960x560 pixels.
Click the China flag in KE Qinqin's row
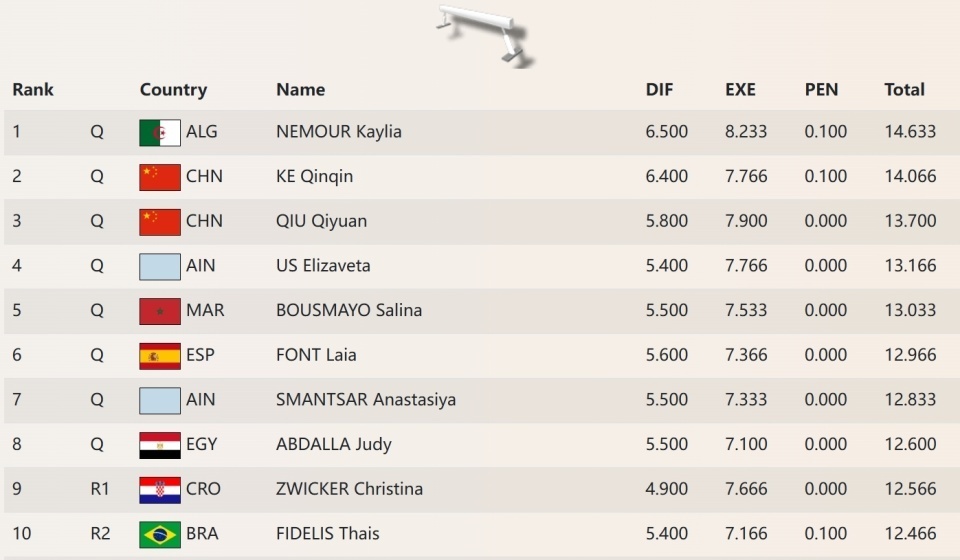point(160,177)
